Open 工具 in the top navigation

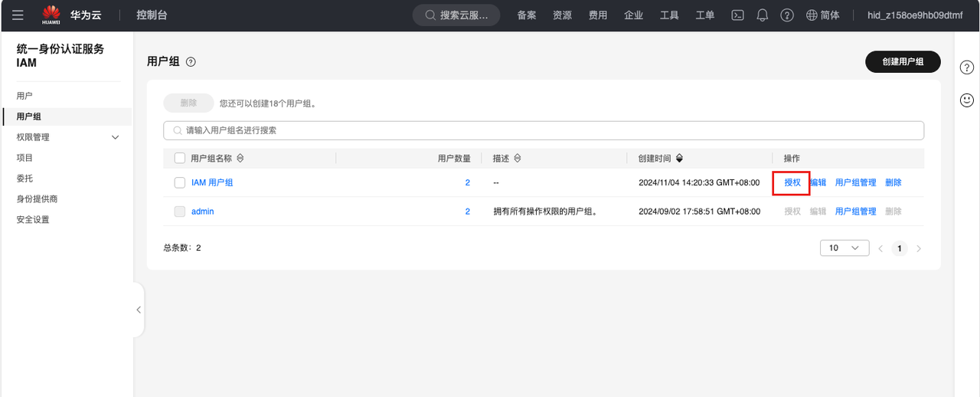669,15
